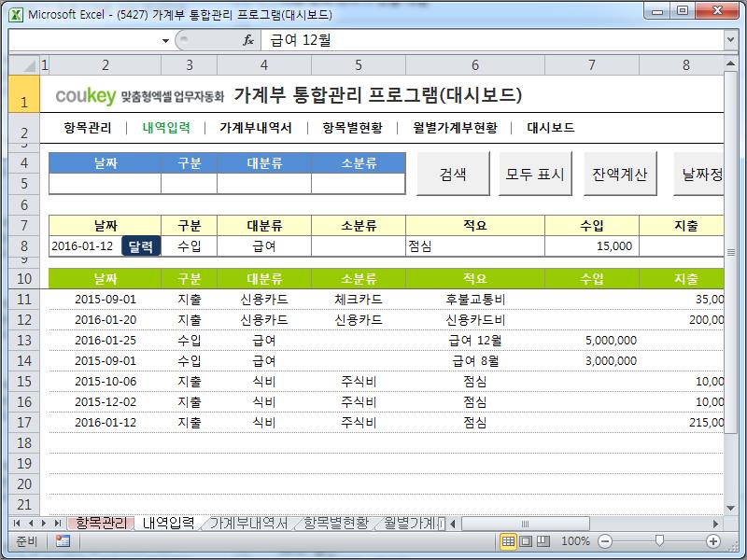Switch to Page Break Preview icon
This screenshot has width=747, height=560.
point(543,541)
